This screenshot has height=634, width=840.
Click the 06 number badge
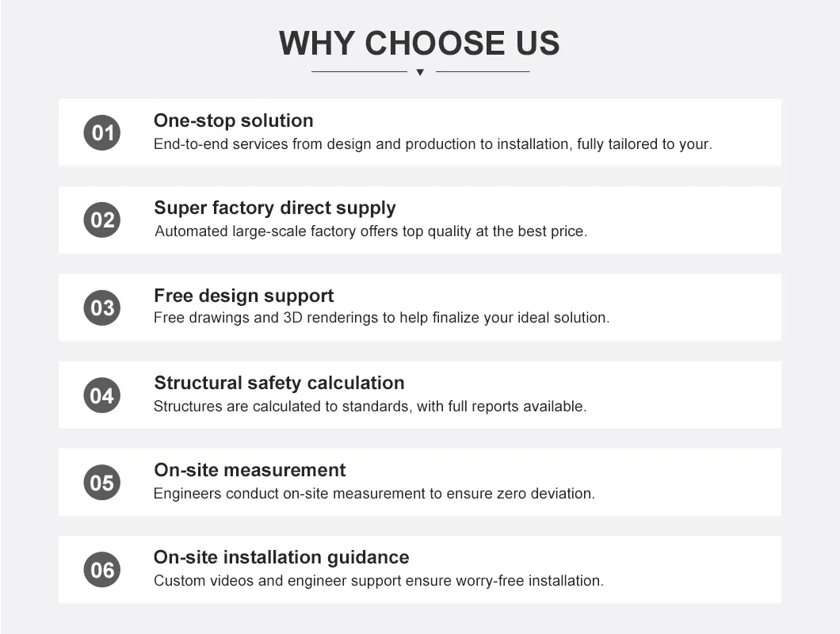coord(102,570)
